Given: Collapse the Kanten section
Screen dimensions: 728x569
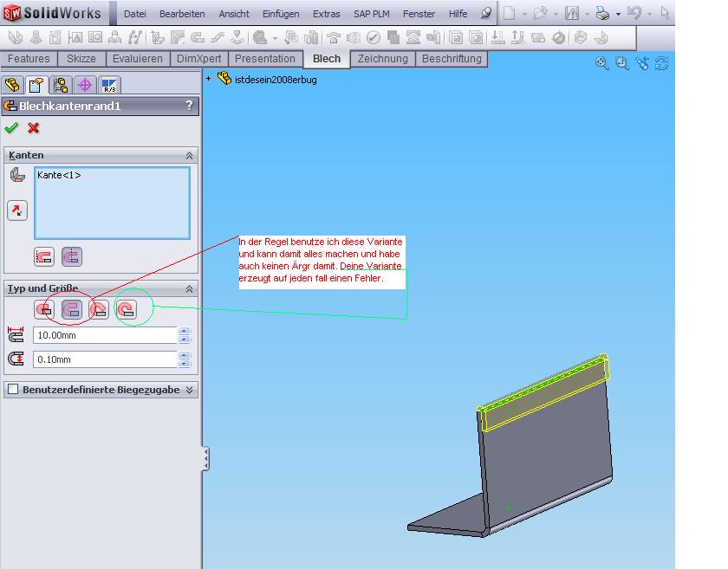Looking at the screenshot, I should click(x=190, y=156).
